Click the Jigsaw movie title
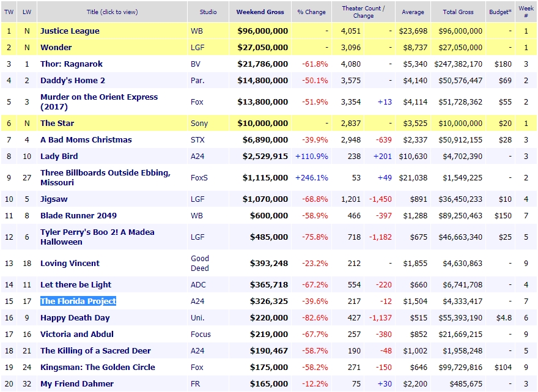The image size is (538, 392). pyautogui.click(x=54, y=199)
